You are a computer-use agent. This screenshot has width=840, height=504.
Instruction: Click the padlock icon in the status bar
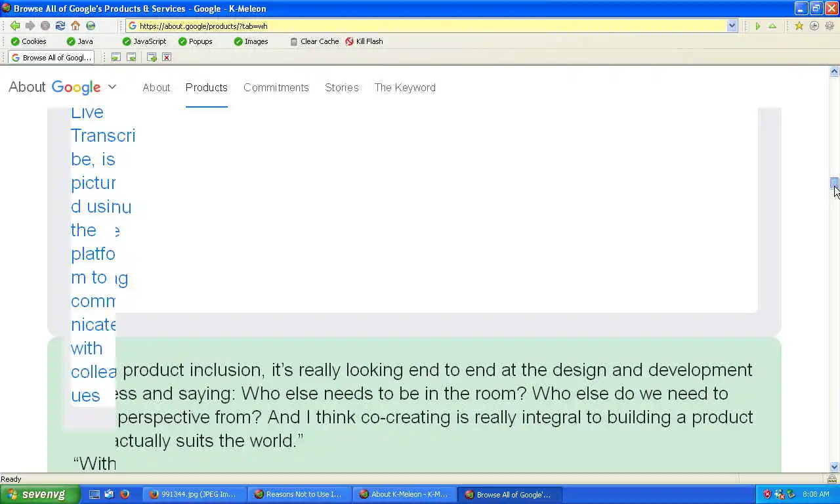(832, 479)
